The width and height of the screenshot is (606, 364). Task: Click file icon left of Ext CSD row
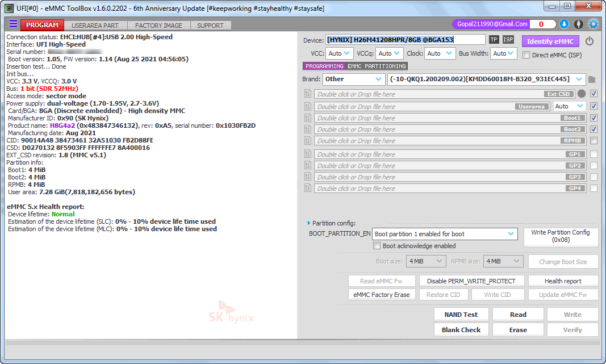pos(308,94)
